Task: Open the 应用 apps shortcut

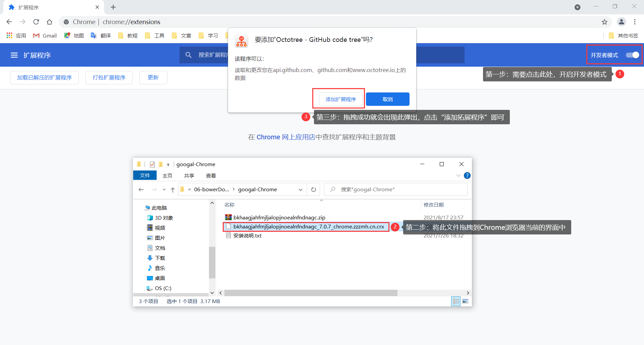Action: pyautogui.click(x=16, y=36)
